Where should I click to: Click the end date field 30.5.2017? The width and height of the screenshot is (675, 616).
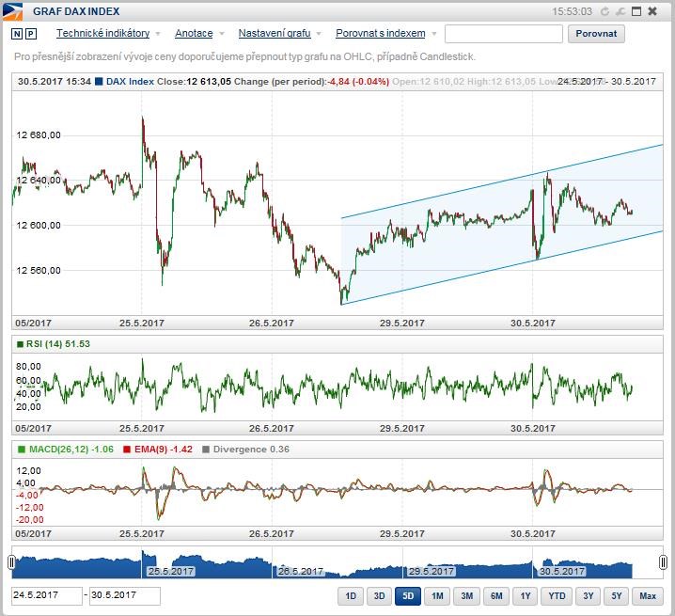[x=125, y=595]
